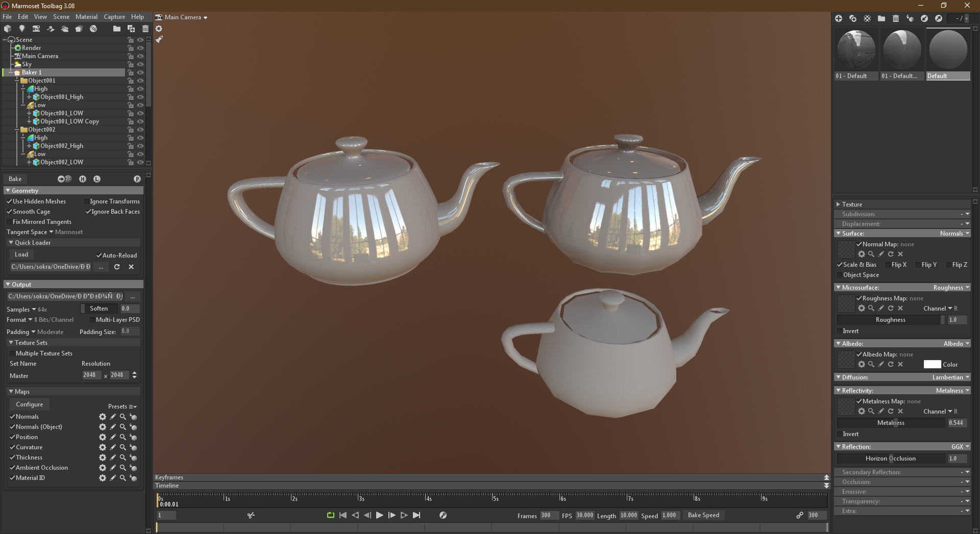This screenshot has height=534, width=980.
Task: Delete the selected scene object with the trash icon
Action: pyautogui.click(x=145, y=29)
